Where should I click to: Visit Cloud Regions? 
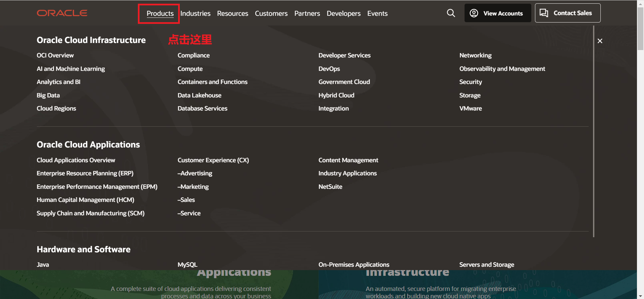pos(56,109)
